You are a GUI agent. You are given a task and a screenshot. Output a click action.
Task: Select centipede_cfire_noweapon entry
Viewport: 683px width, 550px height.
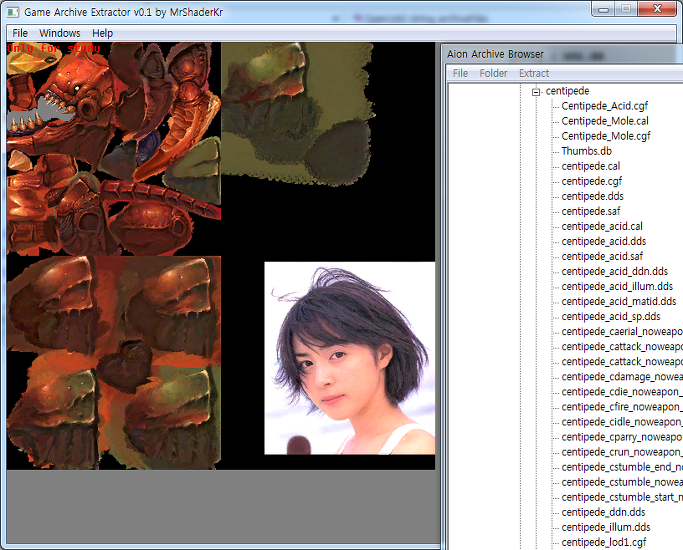click(x=622, y=407)
